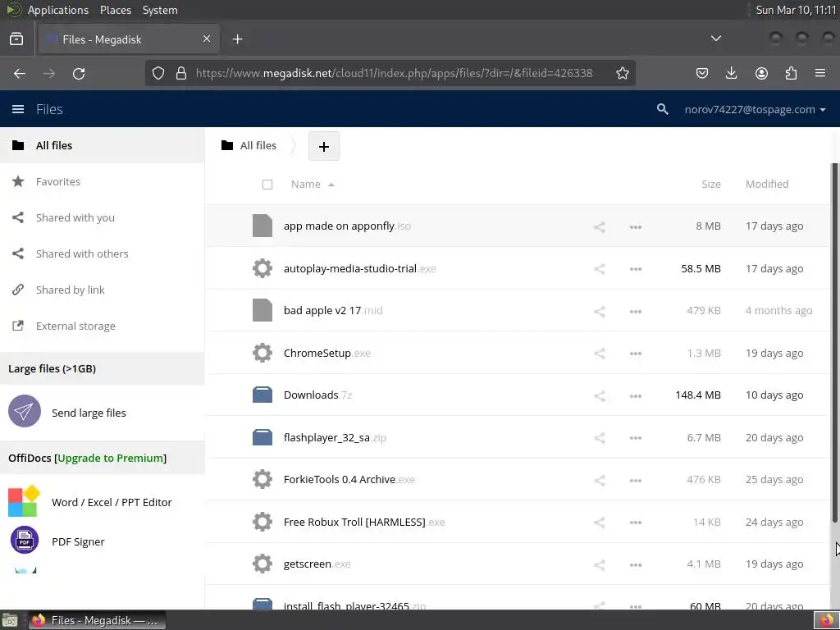Share autoplay-media-studio-trial.exe
The height and width of the screenshot is (630, 840).
coord(600,269)
